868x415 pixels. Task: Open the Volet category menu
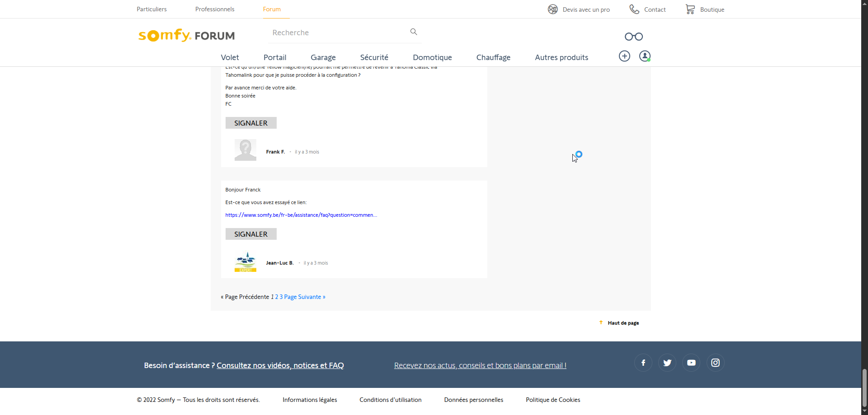pyautogui.click(x=230, y=57)
